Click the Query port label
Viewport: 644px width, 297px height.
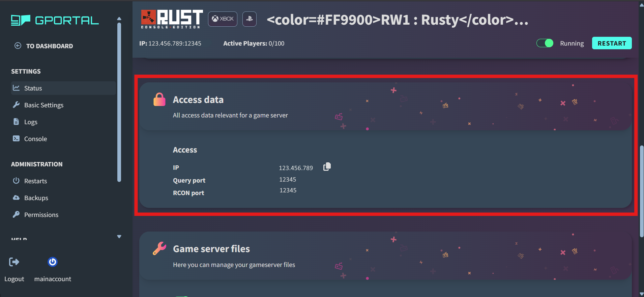tap(189, 180)
